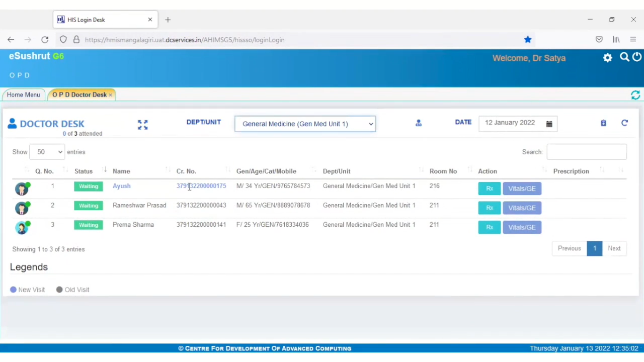Click Vitals/GE button for Rameshwar Prasad
This screenshot has width=644, height=362.
click(x=522, y=208)
